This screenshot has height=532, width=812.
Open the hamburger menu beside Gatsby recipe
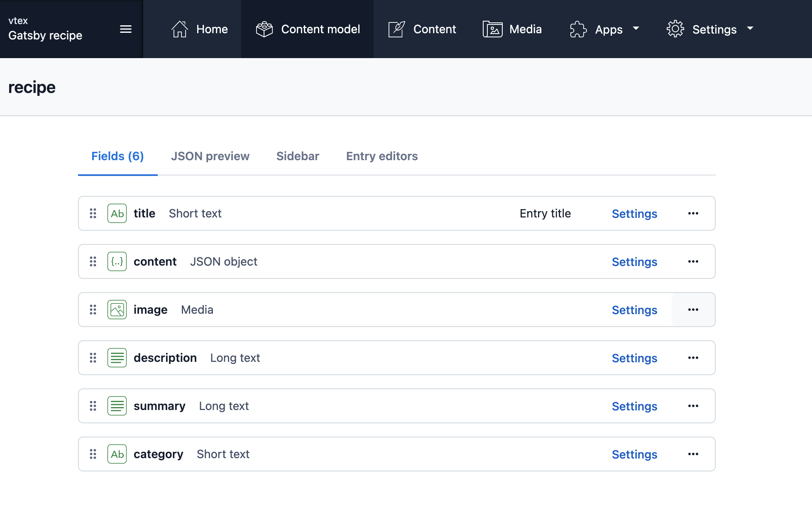[125, 29]
